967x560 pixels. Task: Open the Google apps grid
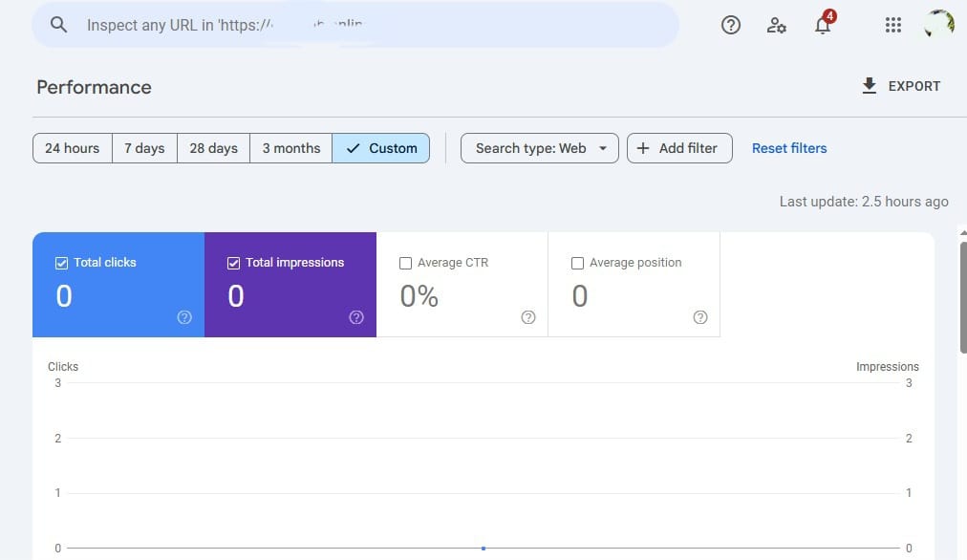(893, 26)
